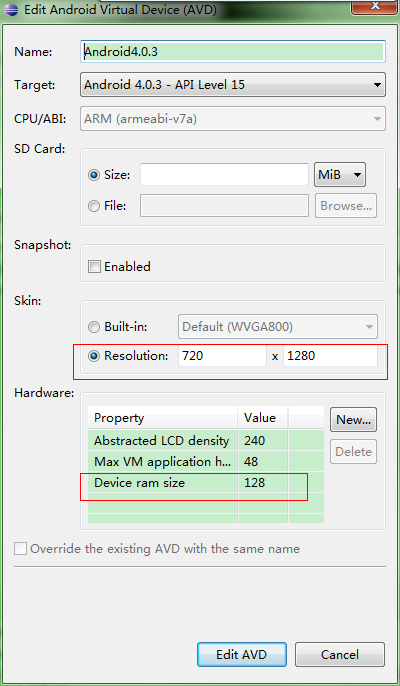The height and width of the screenshot is (686, 400).
Task: Open the CPU/ABI dropdown
Action: tap(233, 119)
